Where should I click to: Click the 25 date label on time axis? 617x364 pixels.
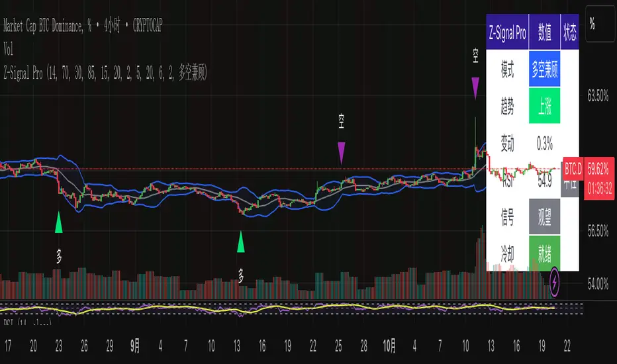point(338,346)
